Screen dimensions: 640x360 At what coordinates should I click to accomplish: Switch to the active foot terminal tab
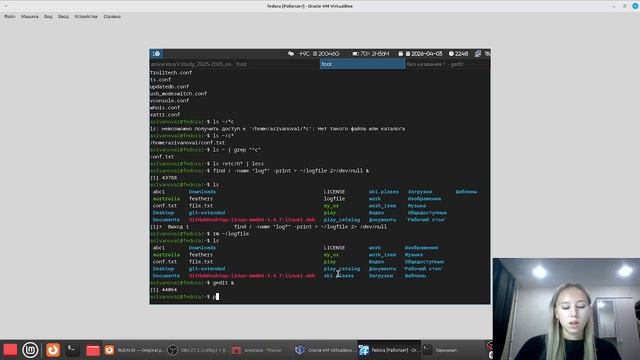(x=362, y=64)
